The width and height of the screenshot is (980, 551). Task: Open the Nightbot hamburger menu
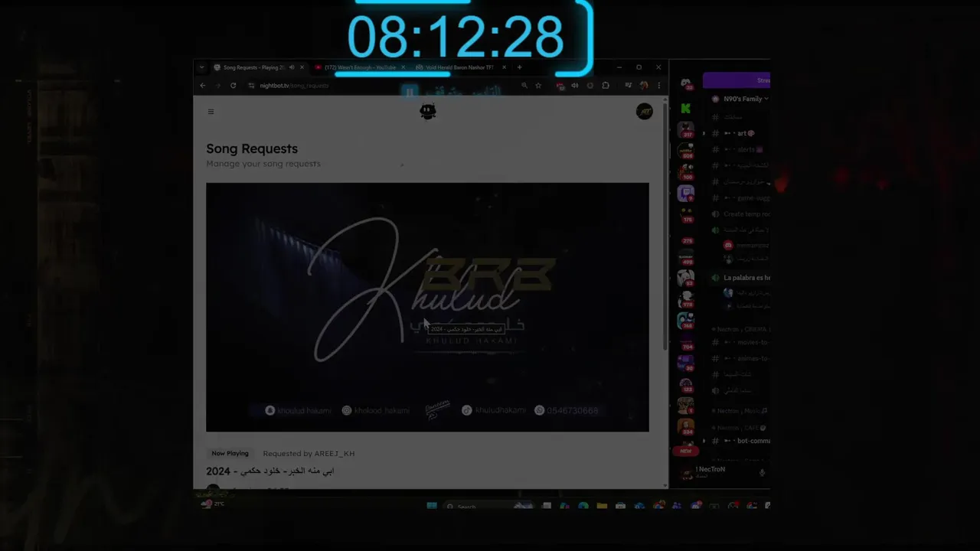click(x=211, y=112)
